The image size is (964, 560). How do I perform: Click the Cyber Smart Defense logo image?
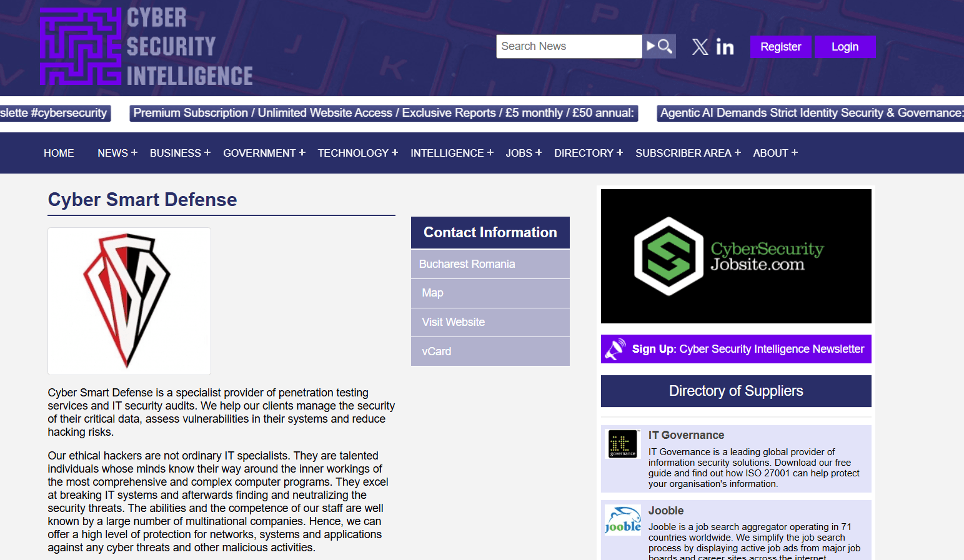click(129, 301)
